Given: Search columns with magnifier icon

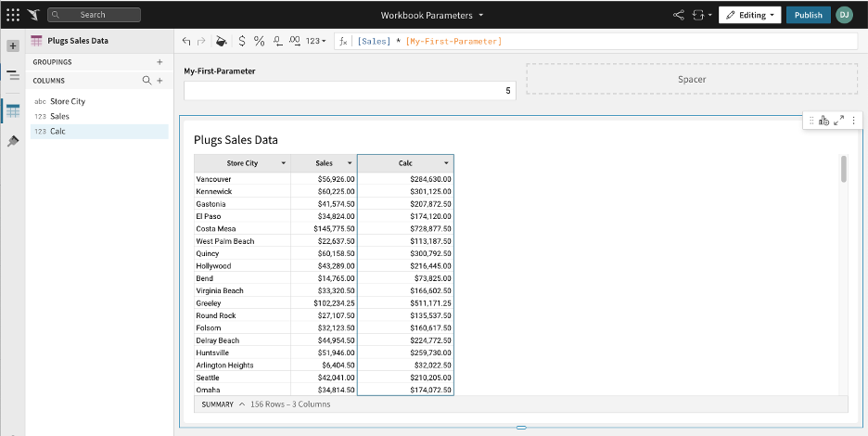Looking at the screenshot, I should [x=147, y=81].
